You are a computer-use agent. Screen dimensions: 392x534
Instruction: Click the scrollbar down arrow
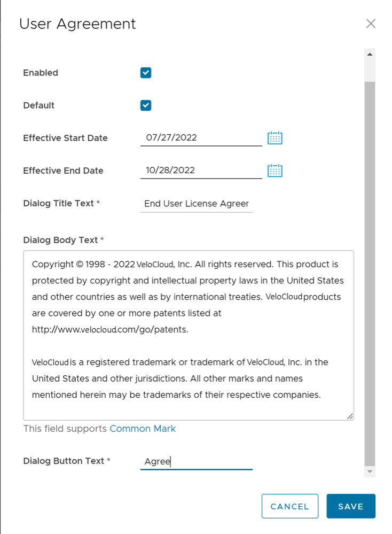369,471
